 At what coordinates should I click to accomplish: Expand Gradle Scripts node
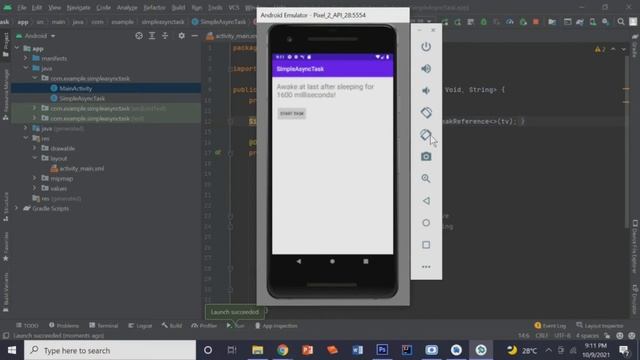coord(17,208)
